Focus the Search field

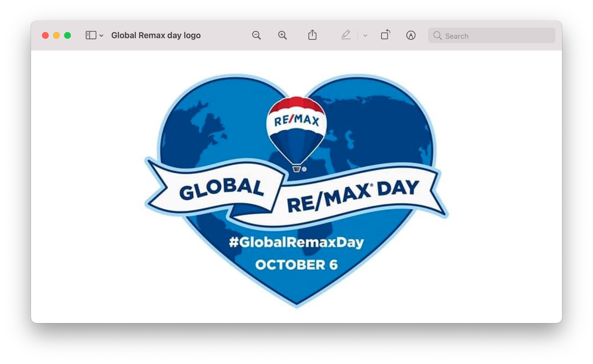491,35
